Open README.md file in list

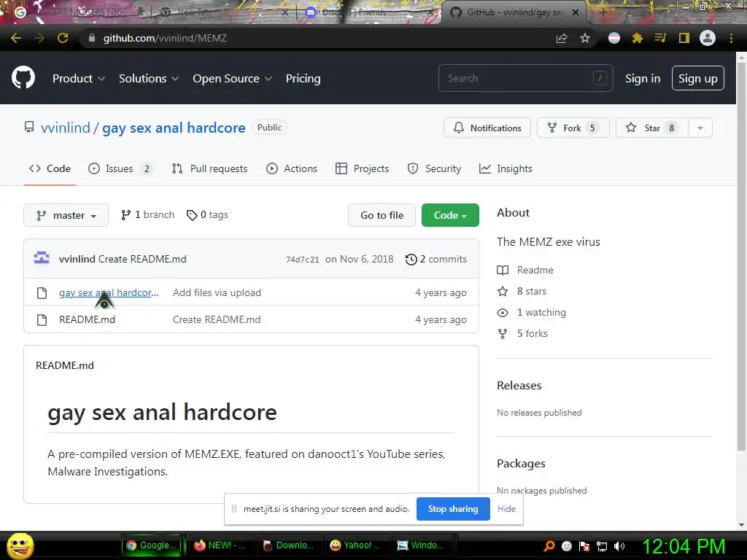click(x=88, y=319)
